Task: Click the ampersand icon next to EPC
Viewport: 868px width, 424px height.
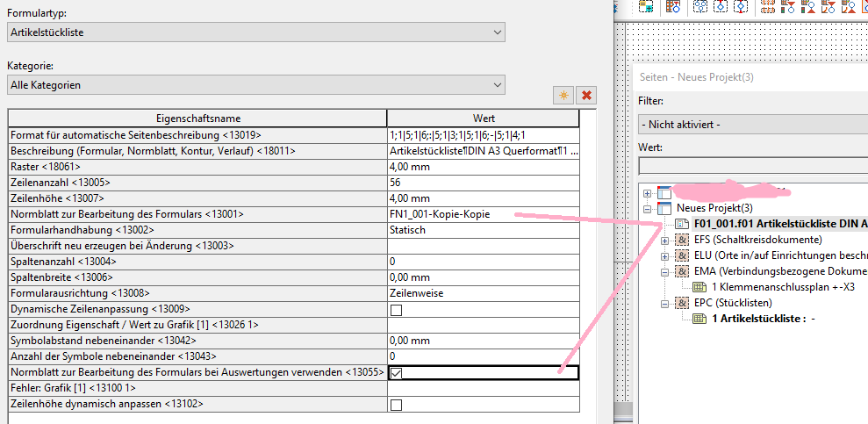Action: click(681, 304)
